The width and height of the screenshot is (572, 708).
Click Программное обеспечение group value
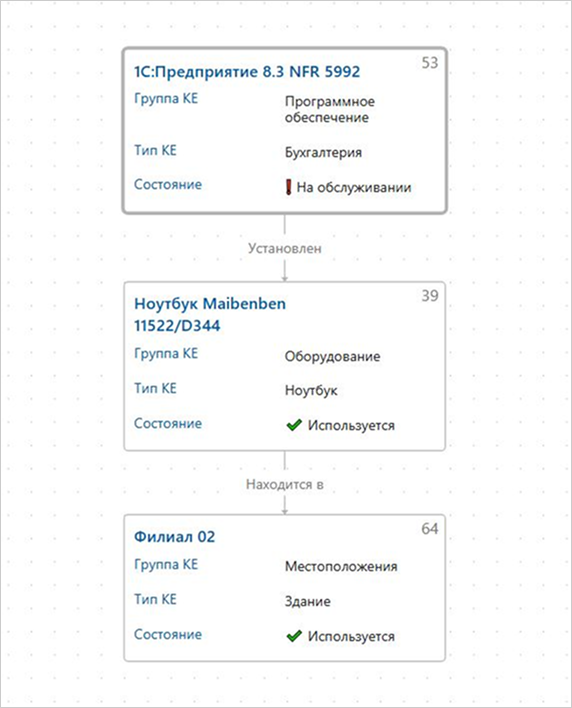tap(330, 109)
